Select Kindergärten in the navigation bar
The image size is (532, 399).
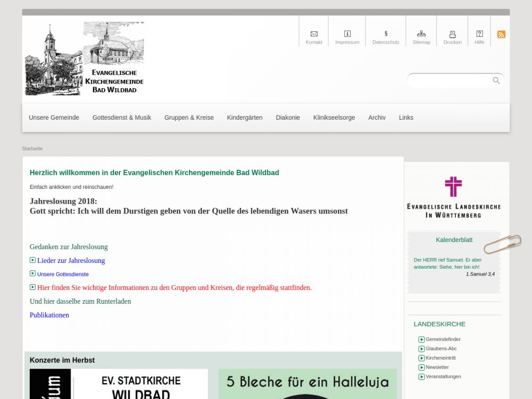(245, 118)
